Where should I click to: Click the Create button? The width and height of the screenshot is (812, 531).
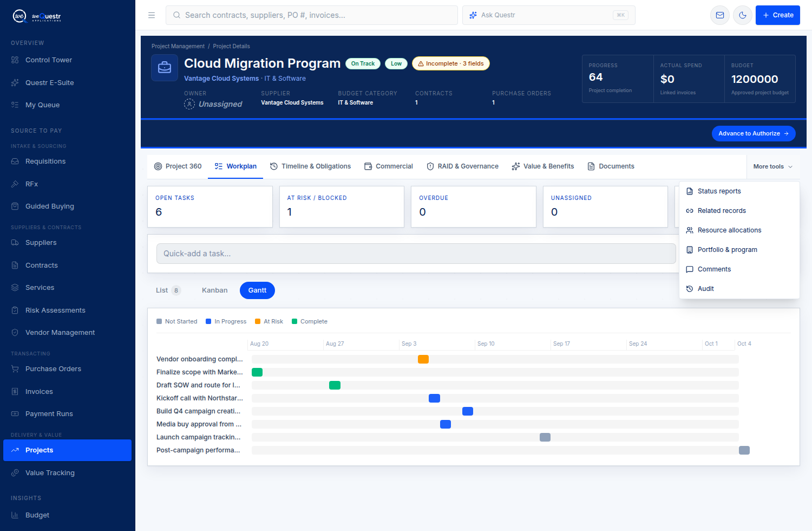(778, 15)
